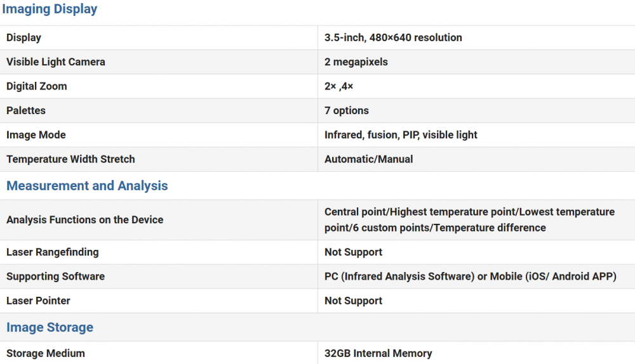Click Not Support next to Laser Pointer

pos(353,301)
